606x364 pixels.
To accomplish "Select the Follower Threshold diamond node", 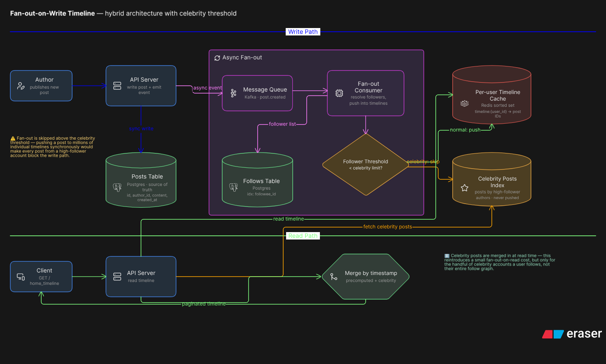I will [x=366, y=164].
